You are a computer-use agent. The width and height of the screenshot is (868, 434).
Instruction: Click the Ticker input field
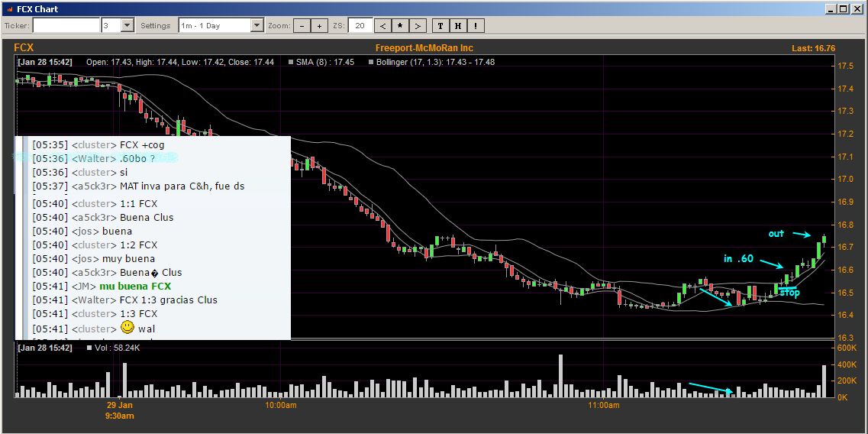(x=66, y=25)
